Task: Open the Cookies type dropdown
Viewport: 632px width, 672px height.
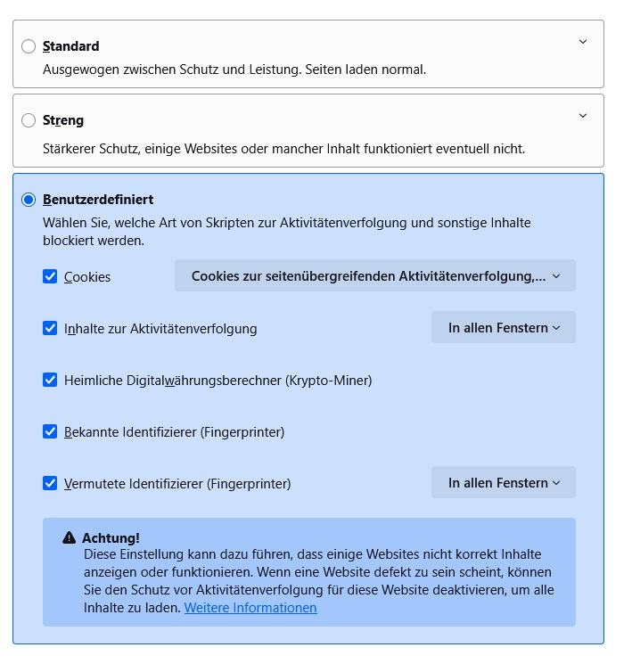Action: click(x=375, y=275)
